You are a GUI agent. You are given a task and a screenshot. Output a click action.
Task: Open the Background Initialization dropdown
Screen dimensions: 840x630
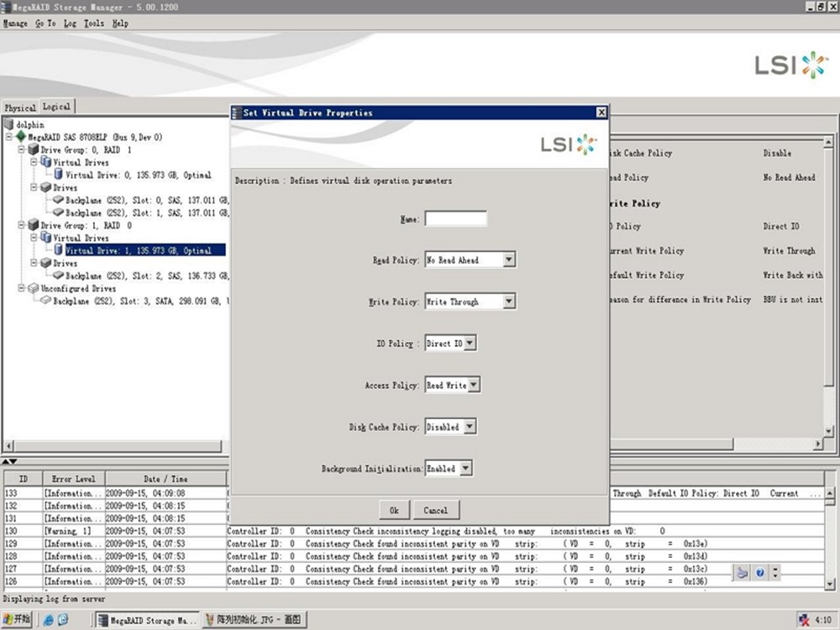[x=465, y=469]
